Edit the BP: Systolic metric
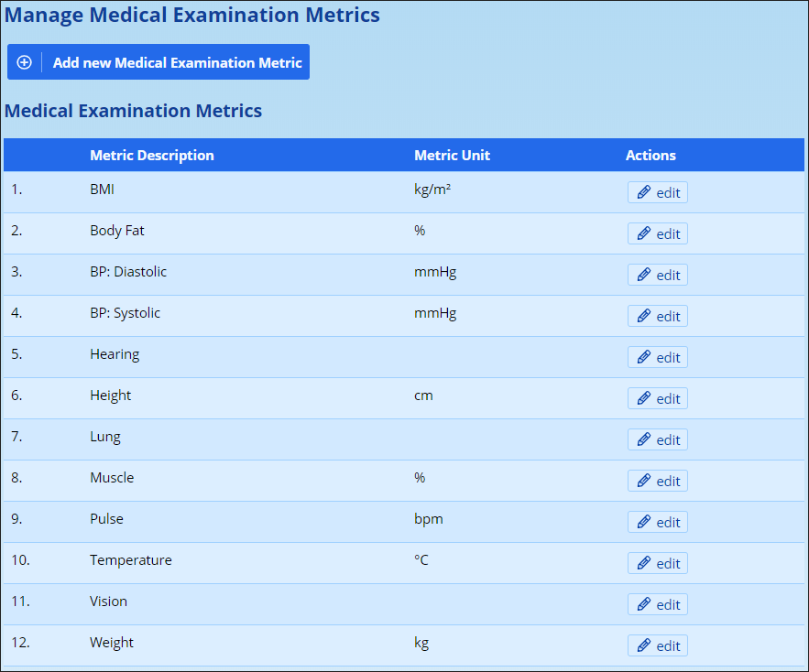 pos(657,316)
